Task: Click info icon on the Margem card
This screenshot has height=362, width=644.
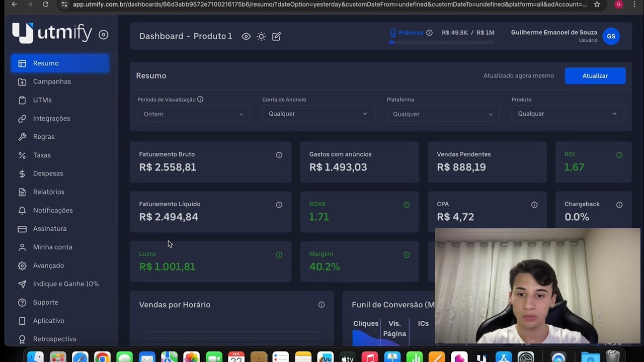Action: [x=407, y=255]
